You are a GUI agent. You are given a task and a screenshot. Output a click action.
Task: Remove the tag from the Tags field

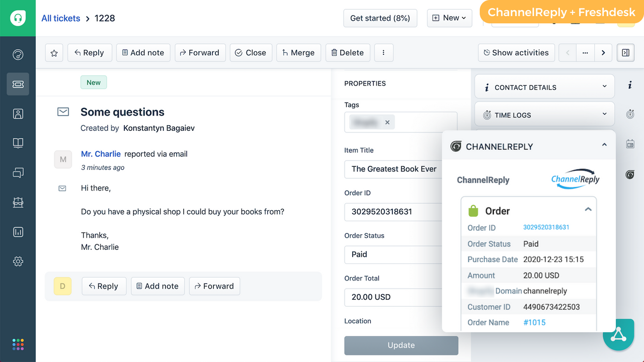coord(387,122)
